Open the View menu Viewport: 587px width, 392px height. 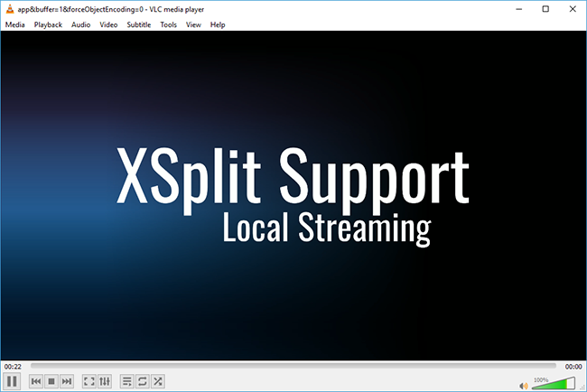click(193, 24)
